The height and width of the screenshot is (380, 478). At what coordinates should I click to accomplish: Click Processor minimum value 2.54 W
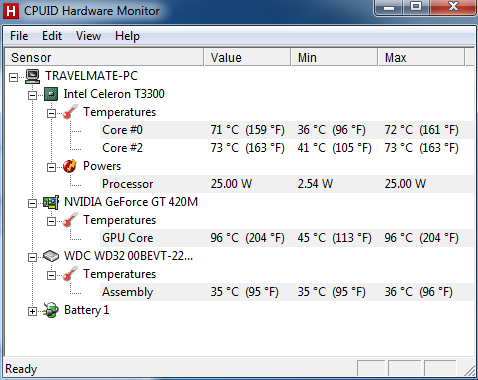(x=315, y=184)
